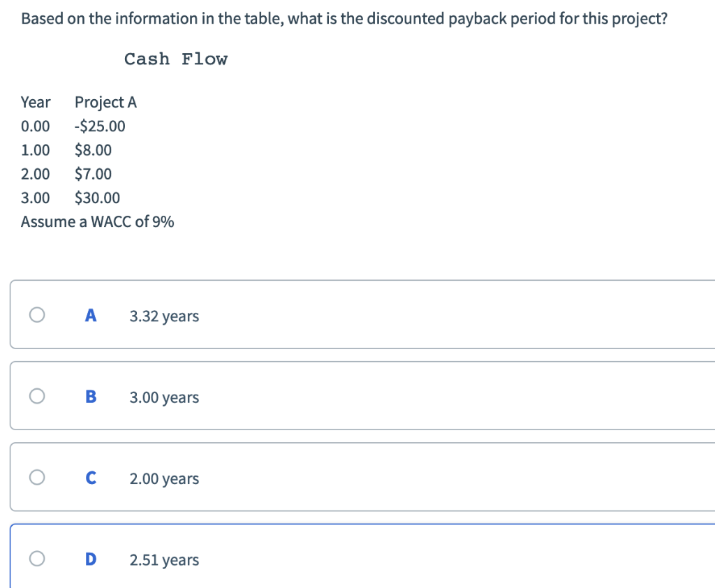Click the Assume a WACC of 9% line
This screenshot has height=588, width=715.
[x=97, y=221]
